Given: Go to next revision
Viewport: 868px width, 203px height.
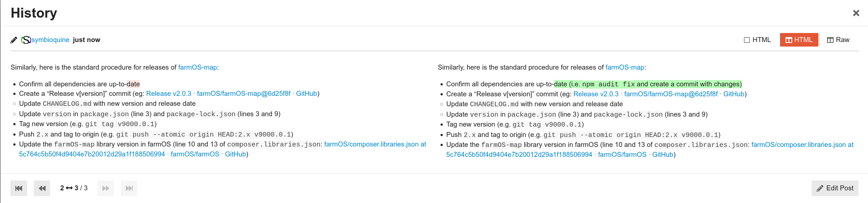Looking at the screenshot, I should (106, 188).
